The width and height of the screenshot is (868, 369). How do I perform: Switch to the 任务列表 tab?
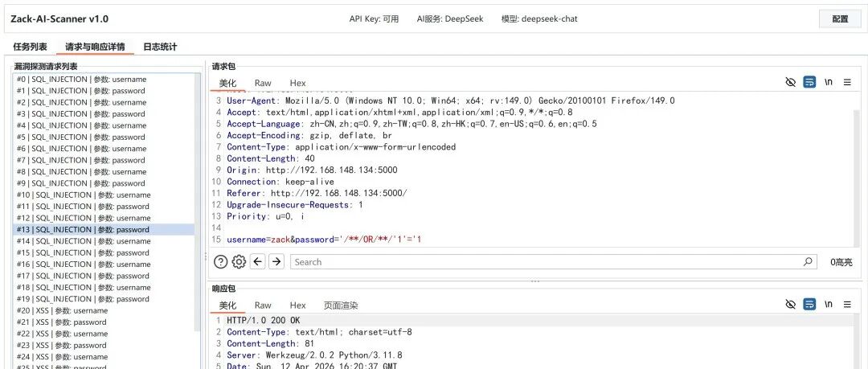point(30,47)
